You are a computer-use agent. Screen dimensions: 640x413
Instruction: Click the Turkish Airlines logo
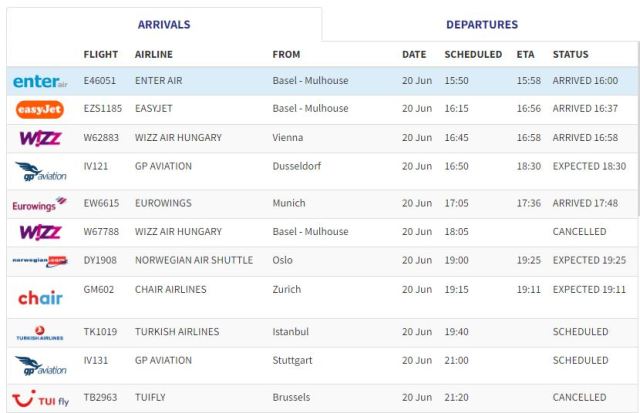pyautogui.click(x=40, y=332)
